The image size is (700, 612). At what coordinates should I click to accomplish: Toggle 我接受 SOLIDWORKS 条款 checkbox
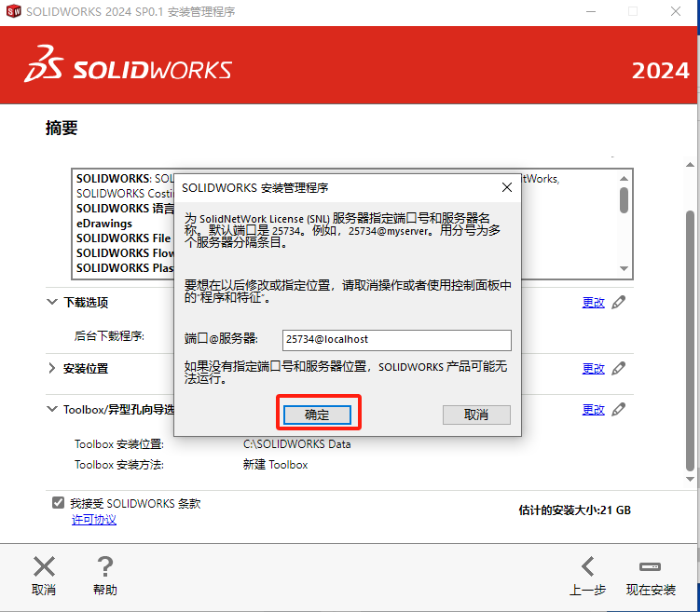[58, 503]
